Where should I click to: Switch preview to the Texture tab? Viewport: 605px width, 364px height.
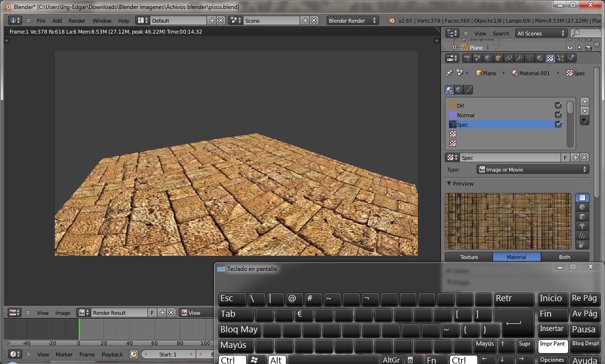(469, 257)
